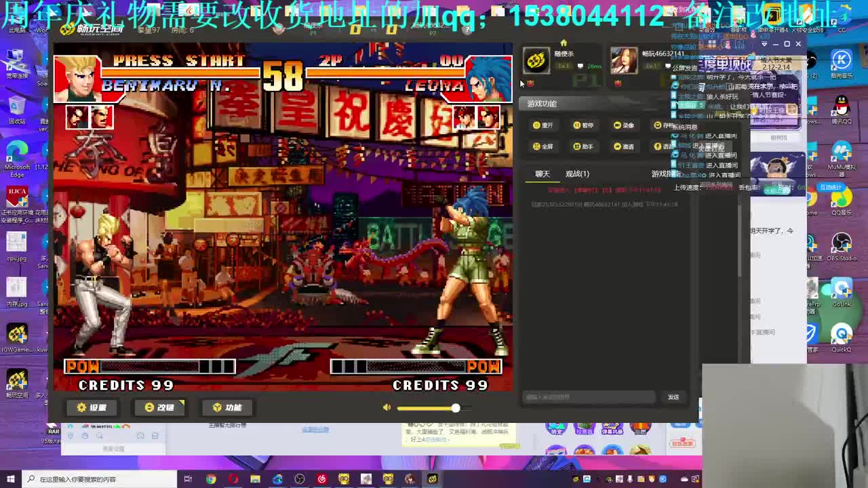Click the 畅玩空间 logo in title bar
This screenshot has height=488, width=868.
[x=92, y=28]
